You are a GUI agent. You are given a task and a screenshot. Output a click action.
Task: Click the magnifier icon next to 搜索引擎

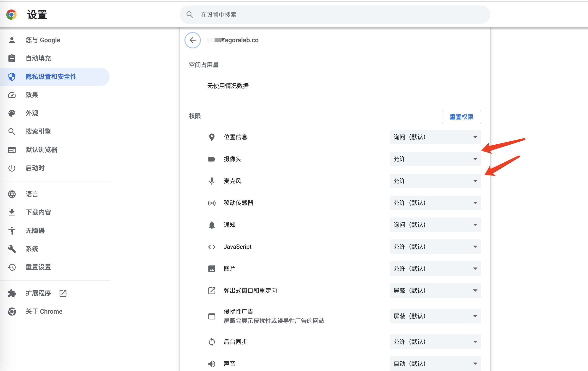(12, 132)
